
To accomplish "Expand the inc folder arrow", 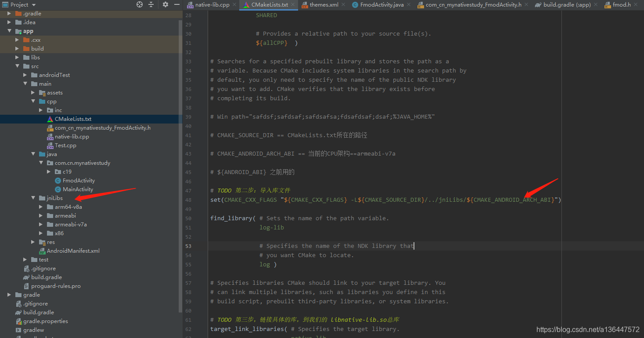I will tap(41, 110).
